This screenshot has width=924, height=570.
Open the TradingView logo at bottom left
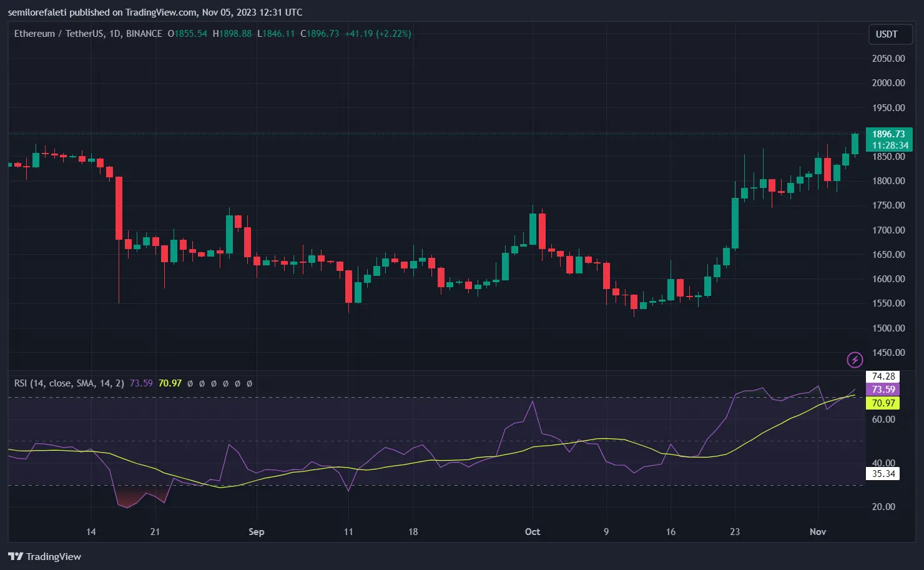click(44, 556)
